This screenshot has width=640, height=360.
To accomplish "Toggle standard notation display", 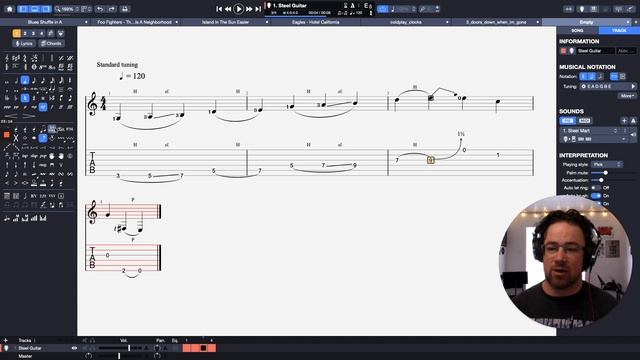I will (x=583, y=76).
